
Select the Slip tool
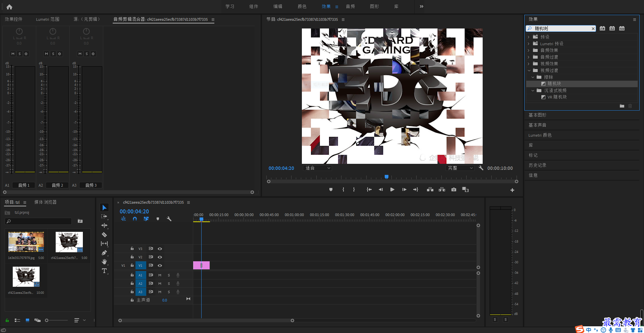tap(104, 244)
